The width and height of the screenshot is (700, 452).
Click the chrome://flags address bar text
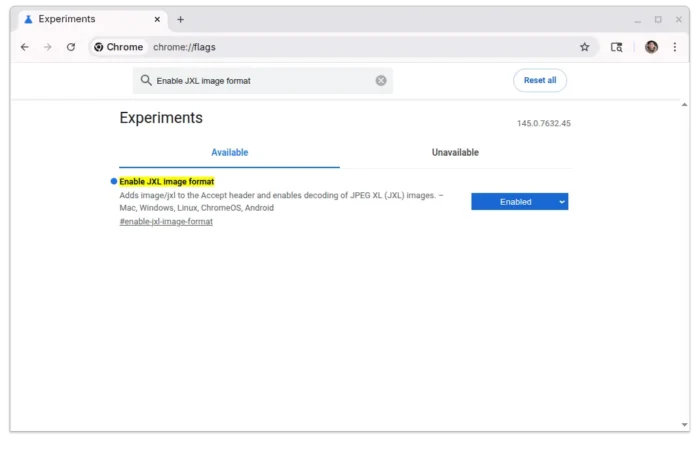click(184, 47)
